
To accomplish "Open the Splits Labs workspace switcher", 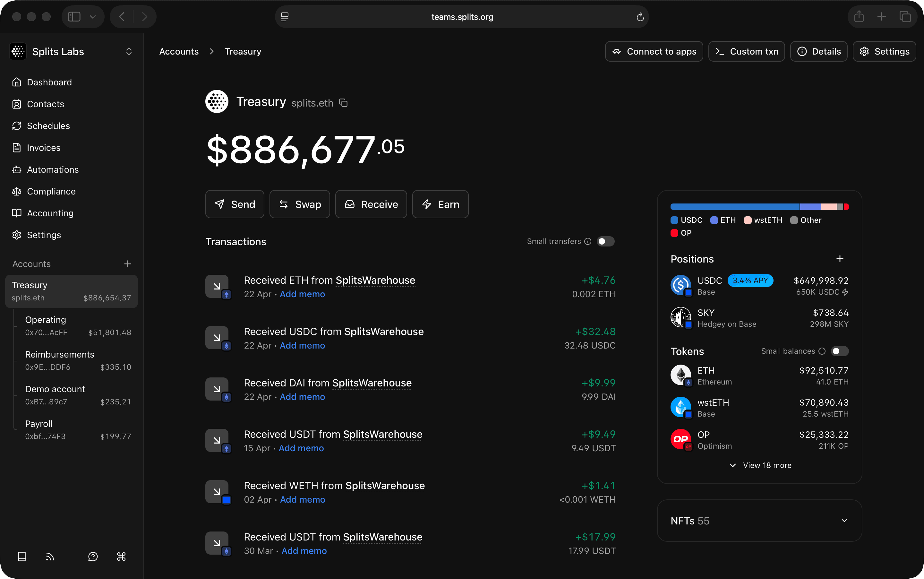I will pos(72,51).
